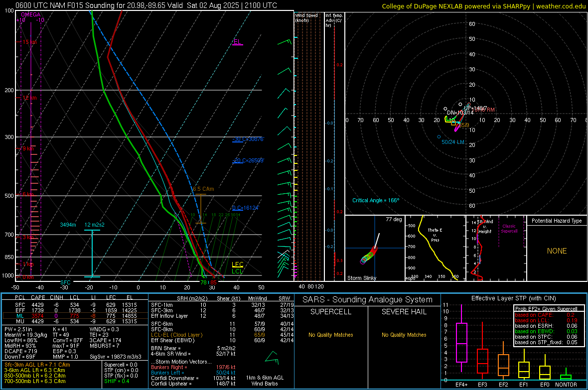Click the SigSvr = 19873 m3/s3 value
The width and height of the screenshot is (588, 390).
tap(116, 357)
